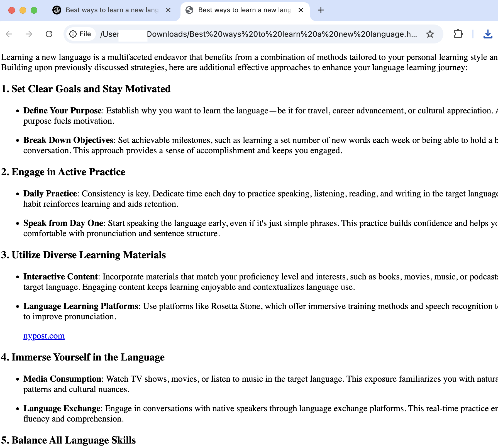Image resolution: width=498 pixels, height=448 pixels.
Task: Click the words purpose fuels motivation
Action: (x=69, y=121)
